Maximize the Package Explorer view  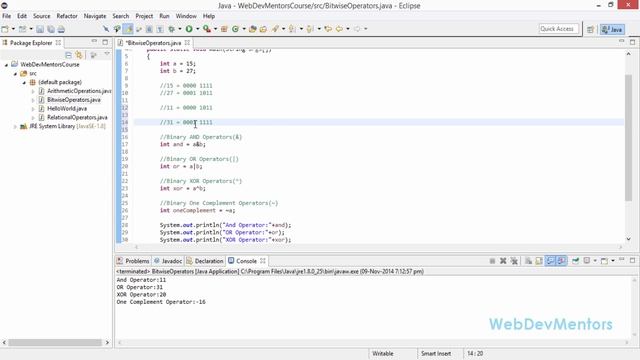pos(105,42)
